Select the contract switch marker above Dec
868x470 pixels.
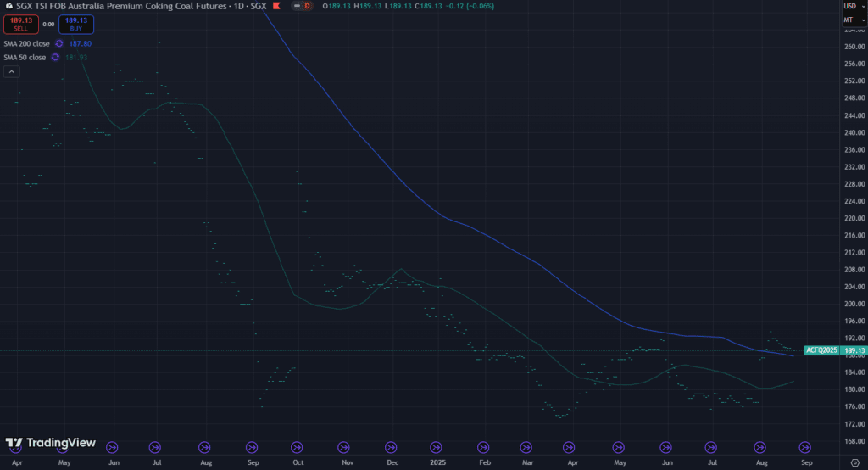(x=390, y=446)
